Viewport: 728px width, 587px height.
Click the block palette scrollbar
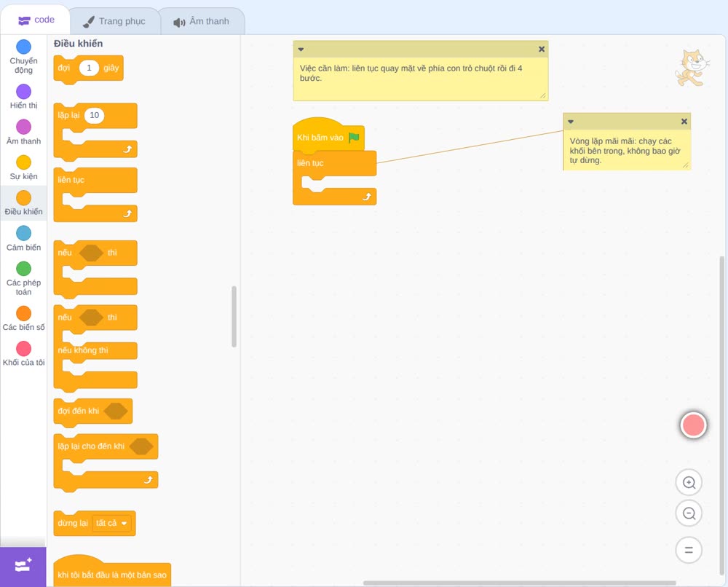pos(234,317)
